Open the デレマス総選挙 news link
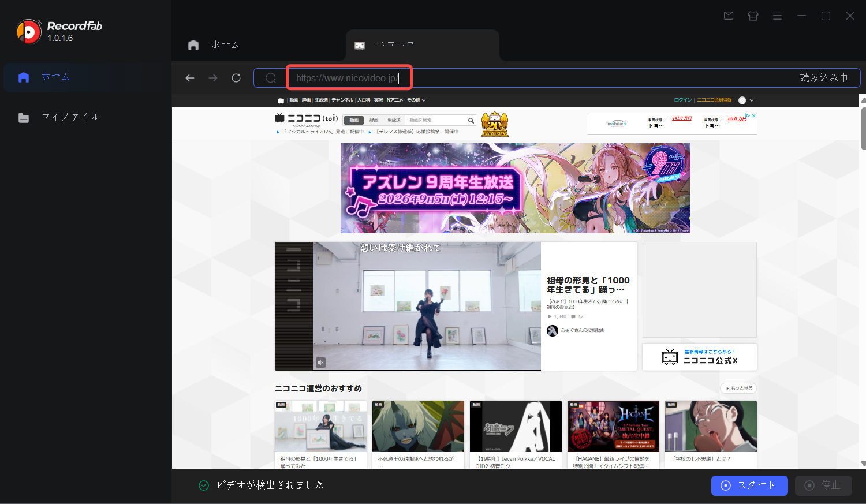This screenshot has width=866, height=504. click(417, 132)
